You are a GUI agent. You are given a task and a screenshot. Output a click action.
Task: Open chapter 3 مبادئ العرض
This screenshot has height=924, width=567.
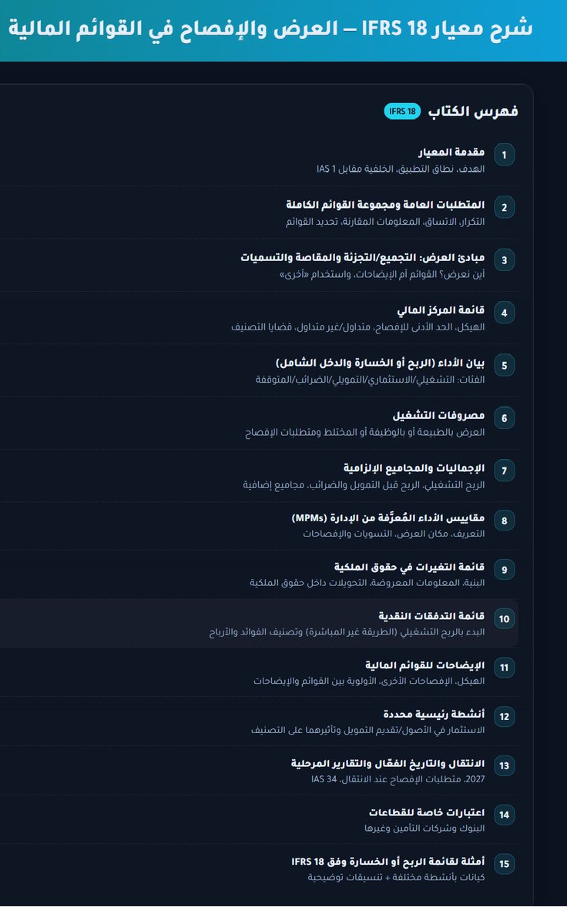point(363,258)
